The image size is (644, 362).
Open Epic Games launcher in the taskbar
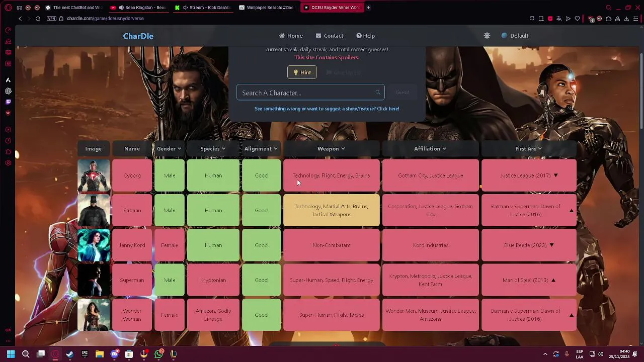pos(85,354)
